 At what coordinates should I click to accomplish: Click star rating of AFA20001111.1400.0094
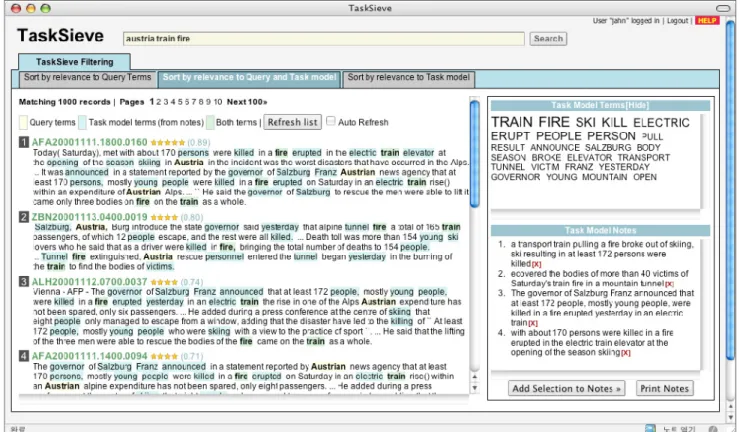click(x=164, y=356)
